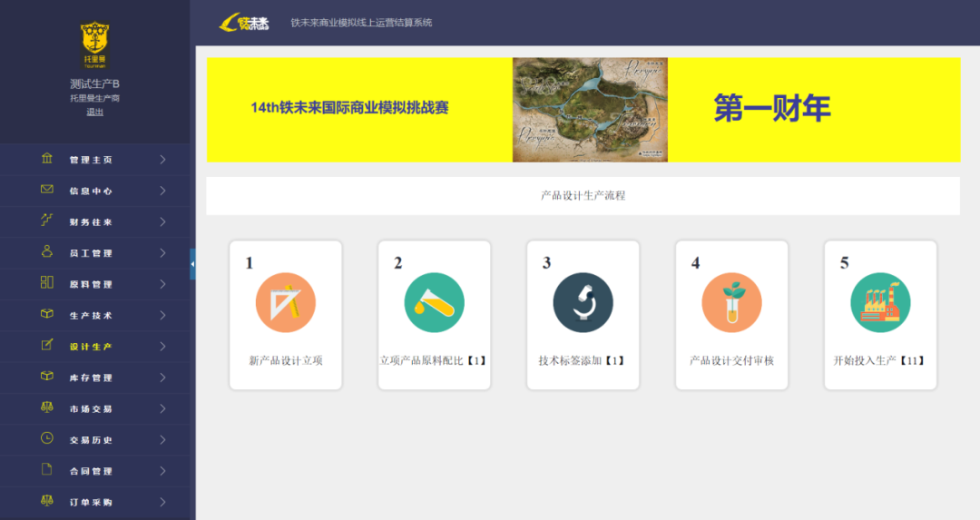Expand the 生产技术 chevron arrow
Image resolution: width=980 pixels, height=520 pixels.
coord(162,316)
